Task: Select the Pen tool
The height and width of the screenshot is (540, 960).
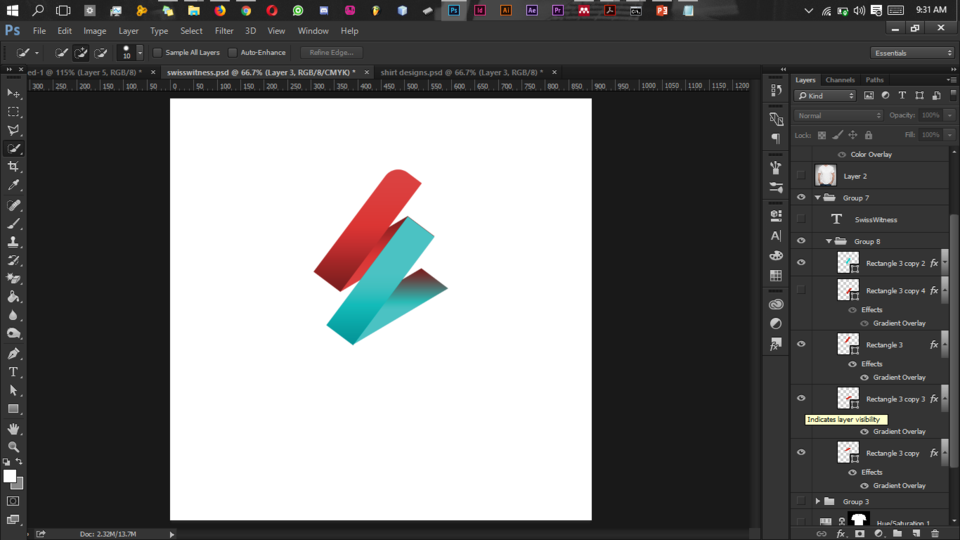Action: 13,353
